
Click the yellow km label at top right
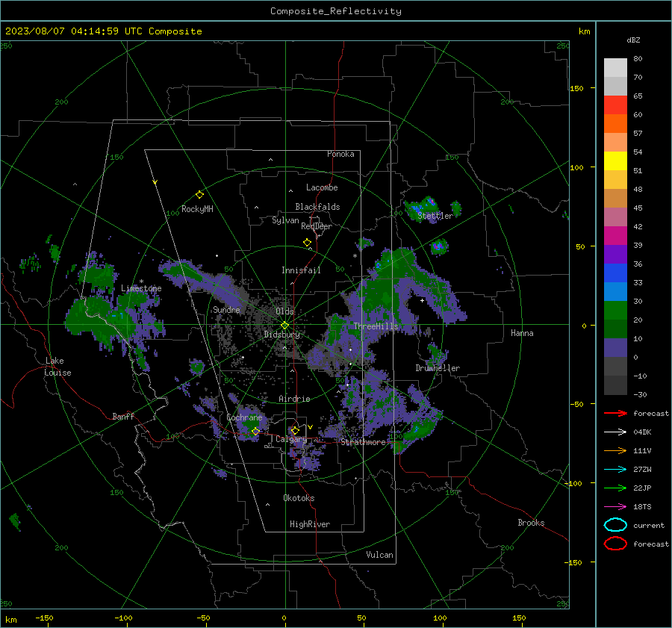584,31
